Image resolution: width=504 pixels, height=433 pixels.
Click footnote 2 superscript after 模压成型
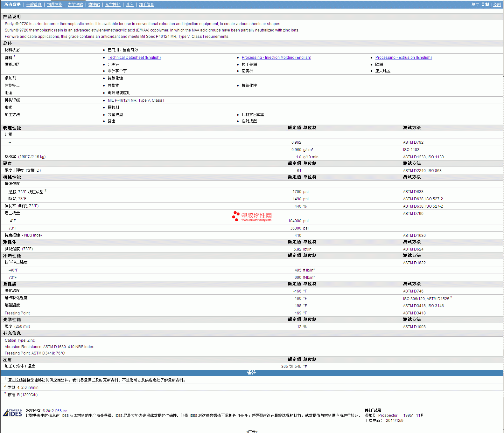tap(45, 190)
